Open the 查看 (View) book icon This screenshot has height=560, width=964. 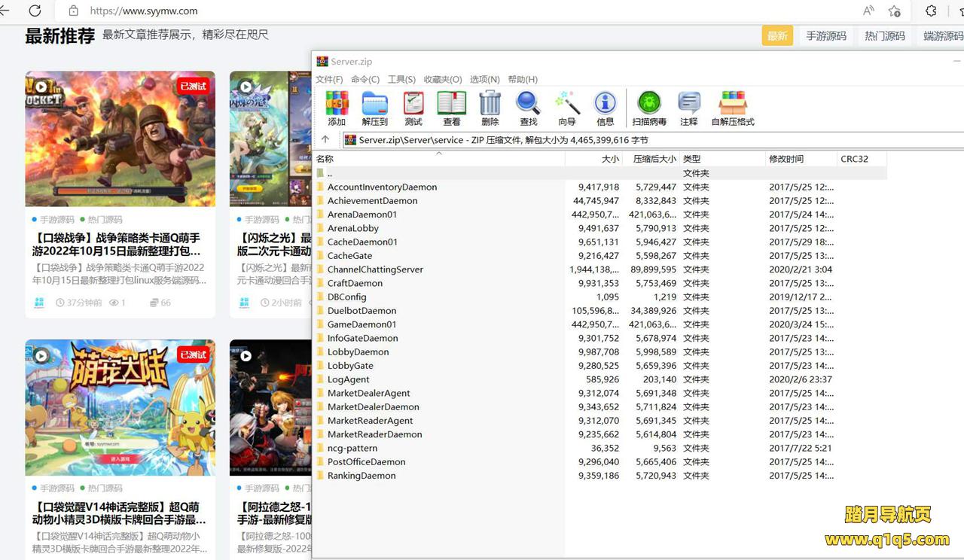[452, 103]
